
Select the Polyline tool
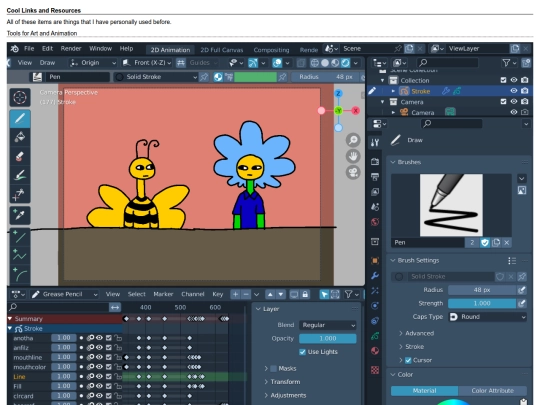20,256
